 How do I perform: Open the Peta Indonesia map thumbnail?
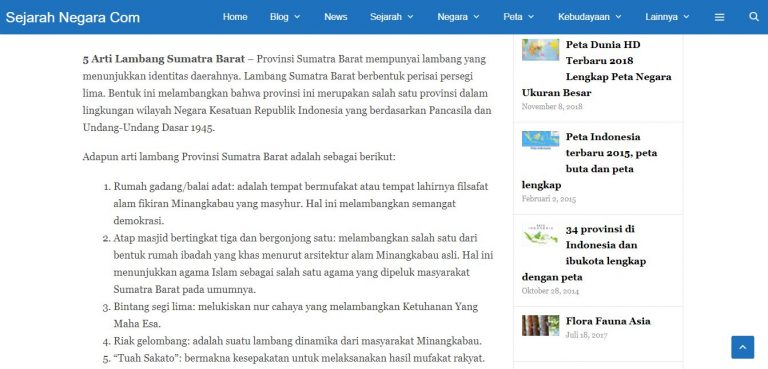click(540, 141)
